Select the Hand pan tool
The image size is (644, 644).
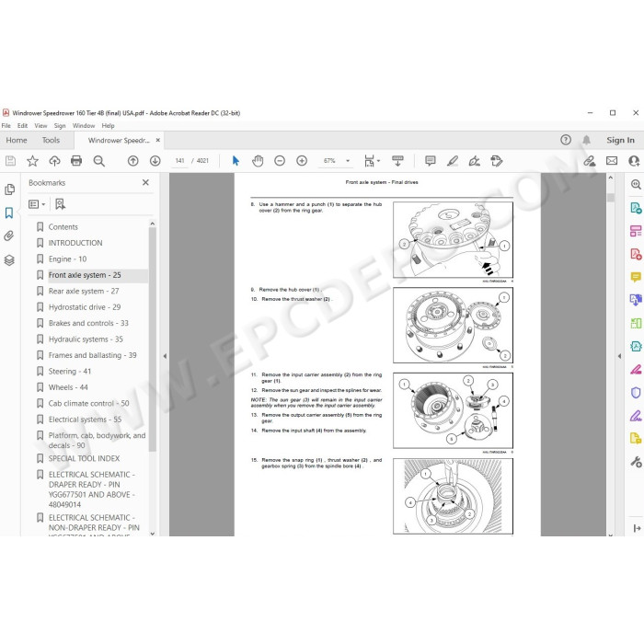pyautogui.click(x=258, y=161)
